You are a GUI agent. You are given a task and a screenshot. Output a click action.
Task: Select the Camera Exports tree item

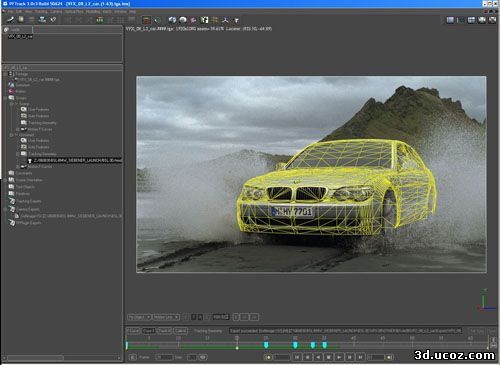24,209
